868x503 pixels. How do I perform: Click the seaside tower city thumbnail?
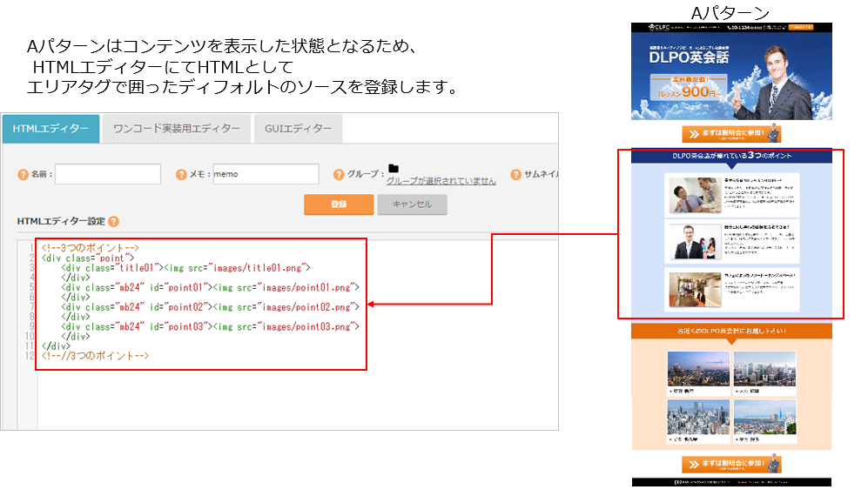[x=765, y=418]
